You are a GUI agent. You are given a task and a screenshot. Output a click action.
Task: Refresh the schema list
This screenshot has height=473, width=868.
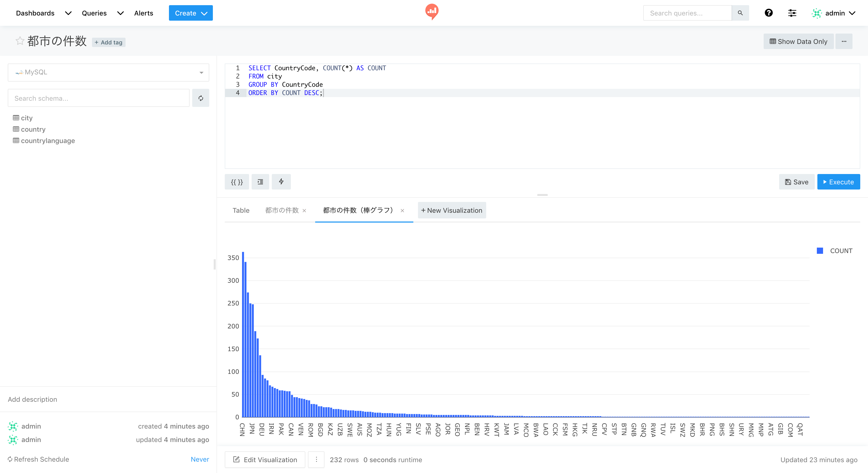(200, 98)
